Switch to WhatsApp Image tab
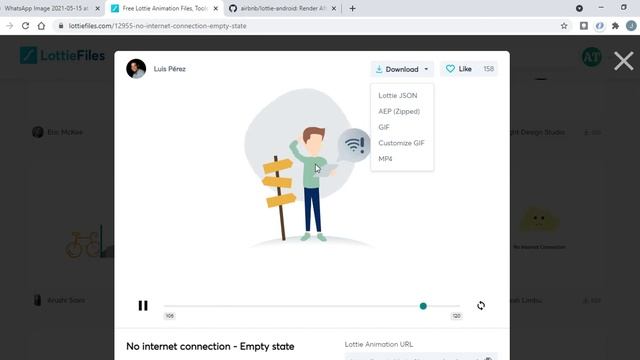 [x=47, y=8]
